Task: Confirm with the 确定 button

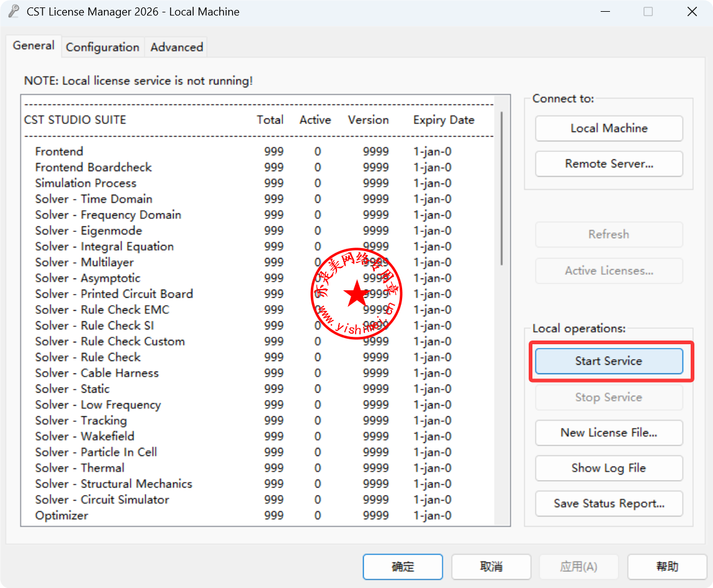Action: click(x=402, y=567)
